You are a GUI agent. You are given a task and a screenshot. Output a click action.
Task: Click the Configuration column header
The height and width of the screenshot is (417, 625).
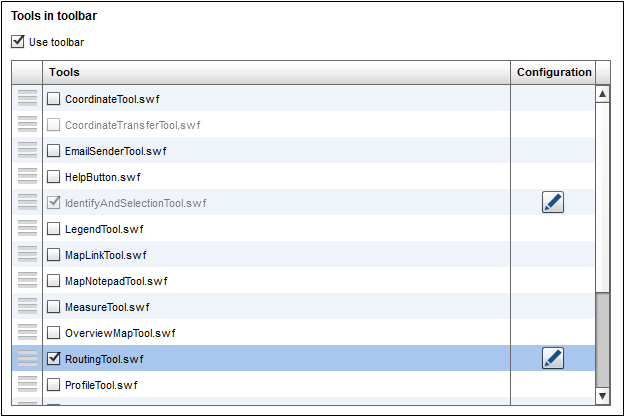[x=554, y=72]
